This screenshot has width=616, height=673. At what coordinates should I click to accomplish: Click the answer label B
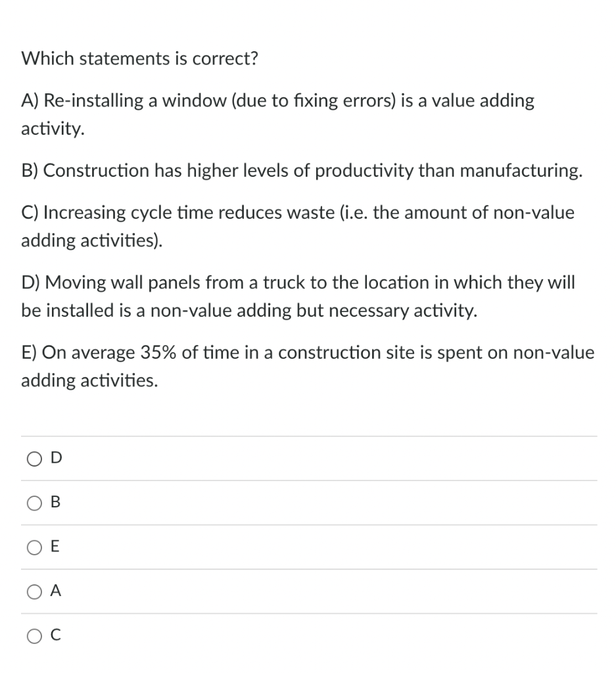(55, 502)
